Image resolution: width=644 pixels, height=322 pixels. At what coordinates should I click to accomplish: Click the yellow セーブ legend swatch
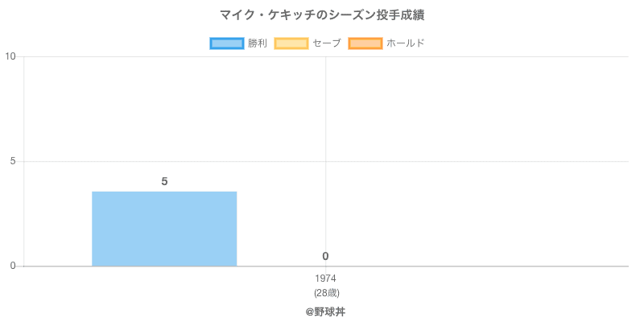[291, 43]
